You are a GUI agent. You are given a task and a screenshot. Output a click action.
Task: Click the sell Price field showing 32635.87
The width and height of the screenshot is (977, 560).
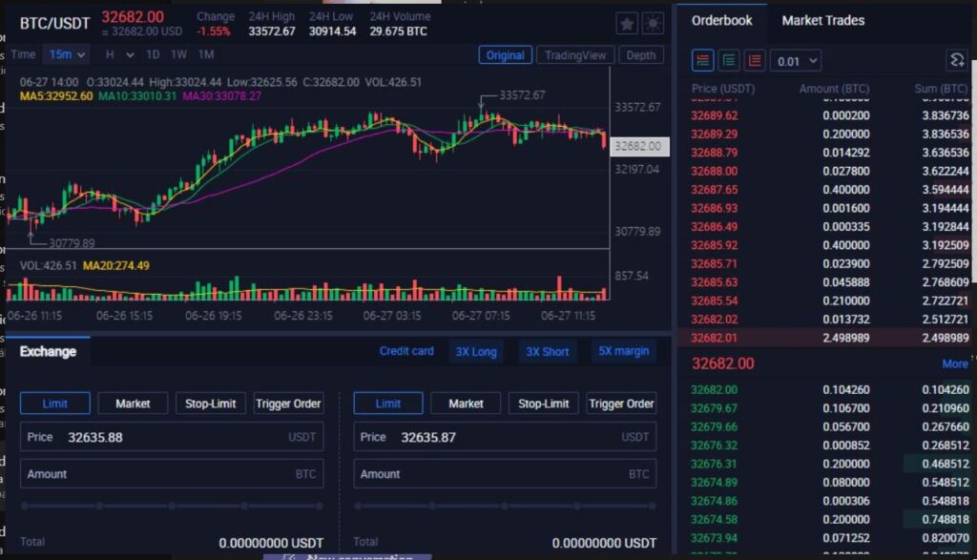(505, 437)
